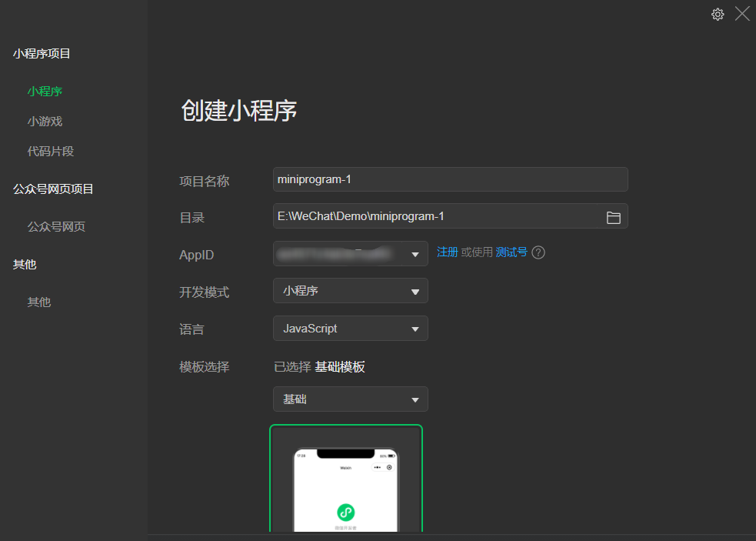Click the 其他 section heading
This screenshot has width=756, height=541.
pos(25,264)
